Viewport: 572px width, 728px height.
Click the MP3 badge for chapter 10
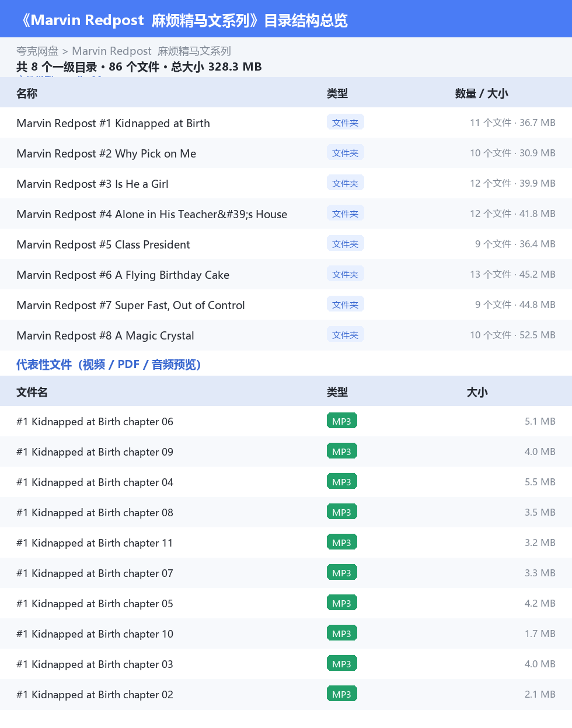342,633
